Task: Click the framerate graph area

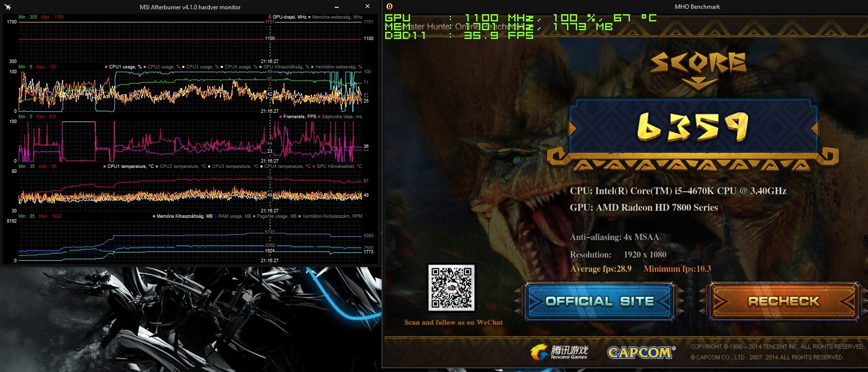Action: [190, 141]
